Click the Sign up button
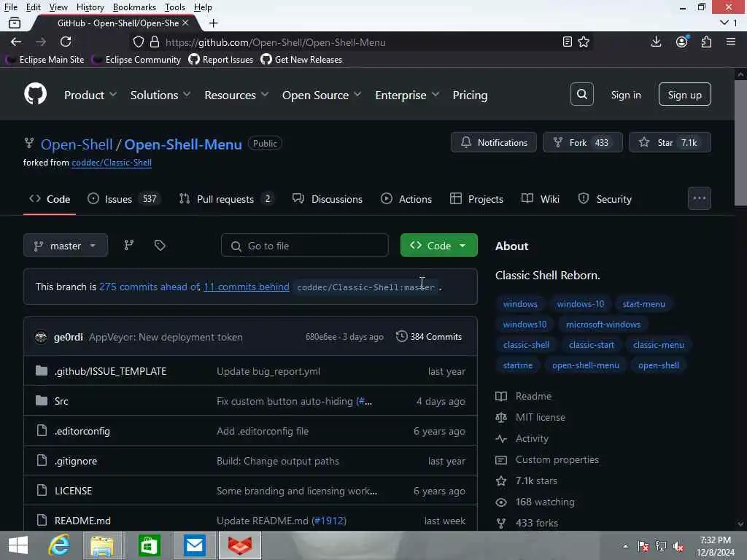 tap(684, 94)
